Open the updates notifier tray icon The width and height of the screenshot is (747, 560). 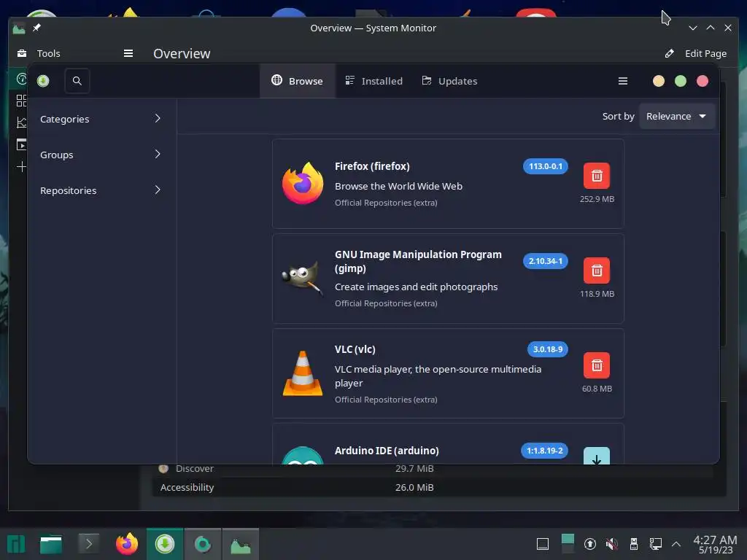[589, 544]
